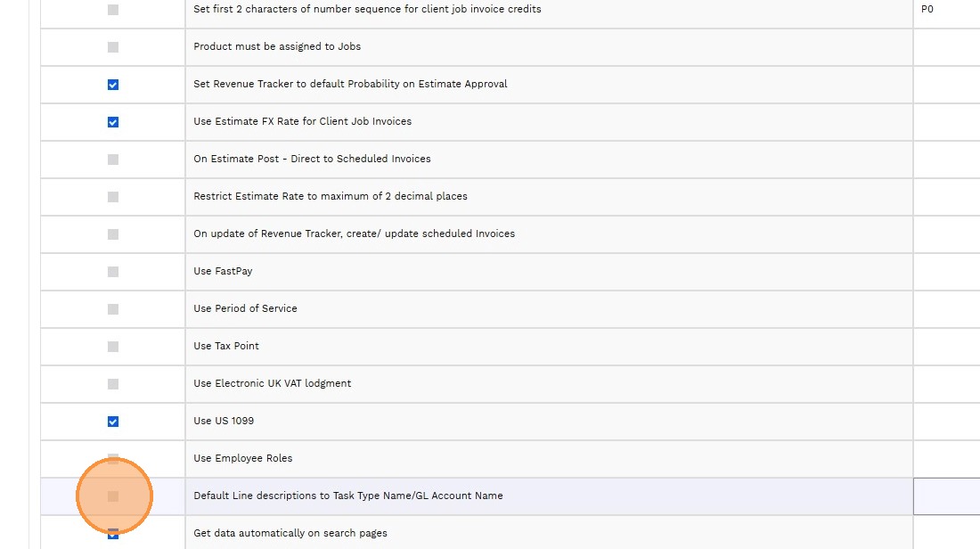Check the 'Use Period of Service' box
Screen dimensions: 980x549
click(113, 309)
